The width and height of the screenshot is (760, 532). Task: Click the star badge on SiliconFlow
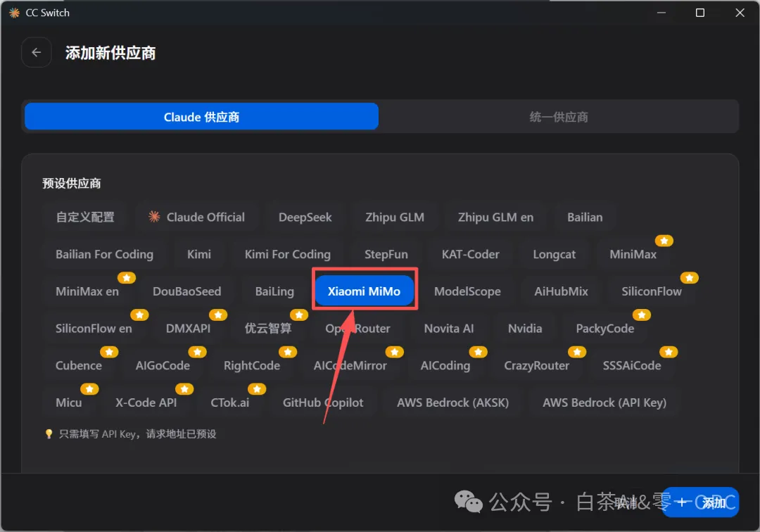[689, 278]
